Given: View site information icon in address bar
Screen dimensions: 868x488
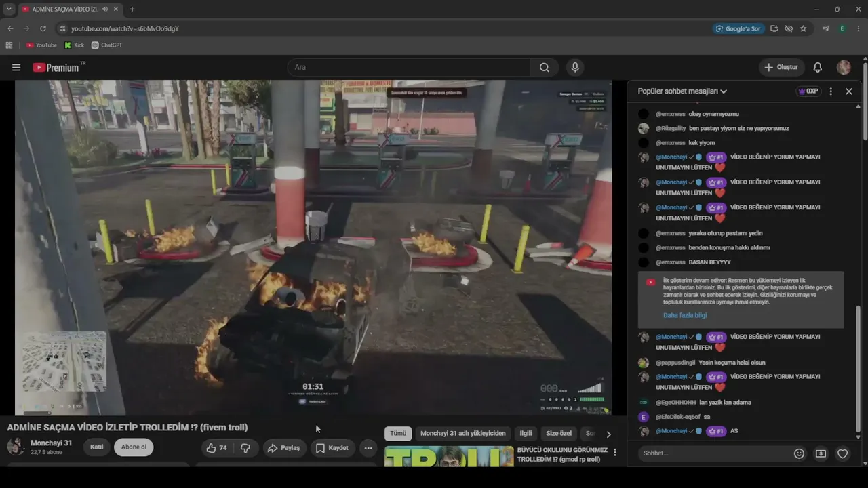Looking at the screenshot, I should (x=62, y=28).
